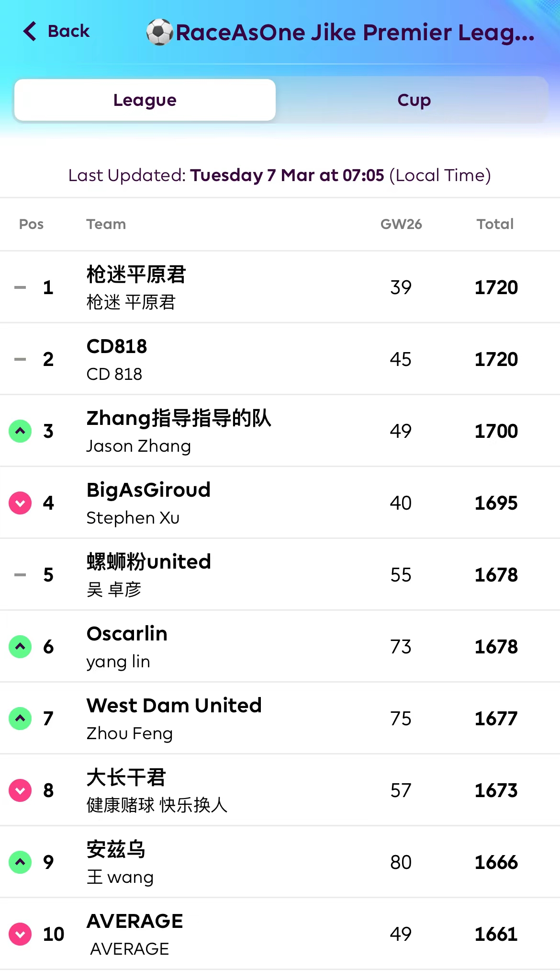The image size is (560, 971).
Task: Tap the RaceAsOne Jike Premier League title
Action: tap(355, 33)
